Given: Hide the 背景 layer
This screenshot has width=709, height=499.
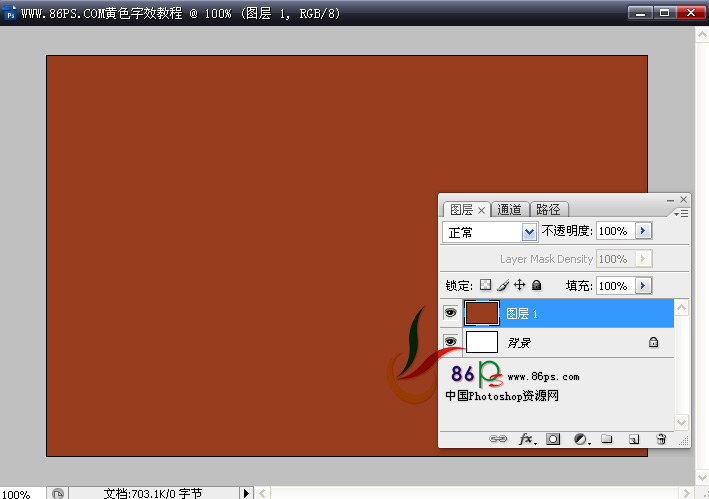Looking at the screenshot, I should point(450,341).
